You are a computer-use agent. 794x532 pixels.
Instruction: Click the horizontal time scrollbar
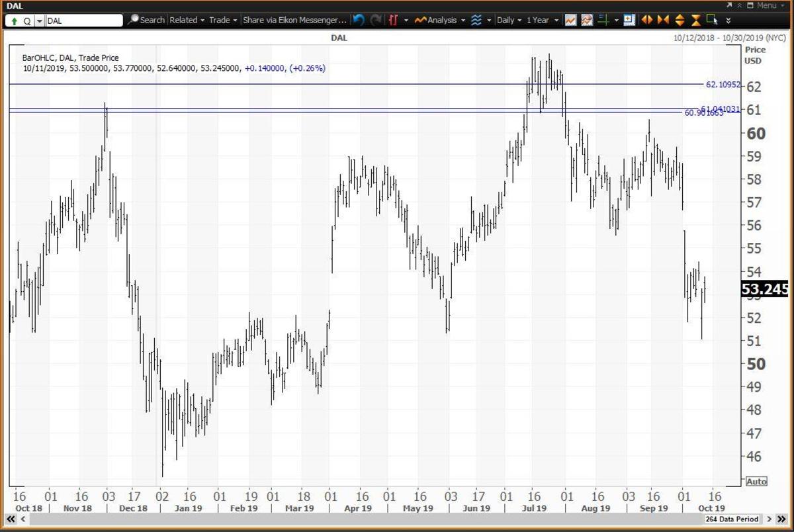[x=371, y=519]
